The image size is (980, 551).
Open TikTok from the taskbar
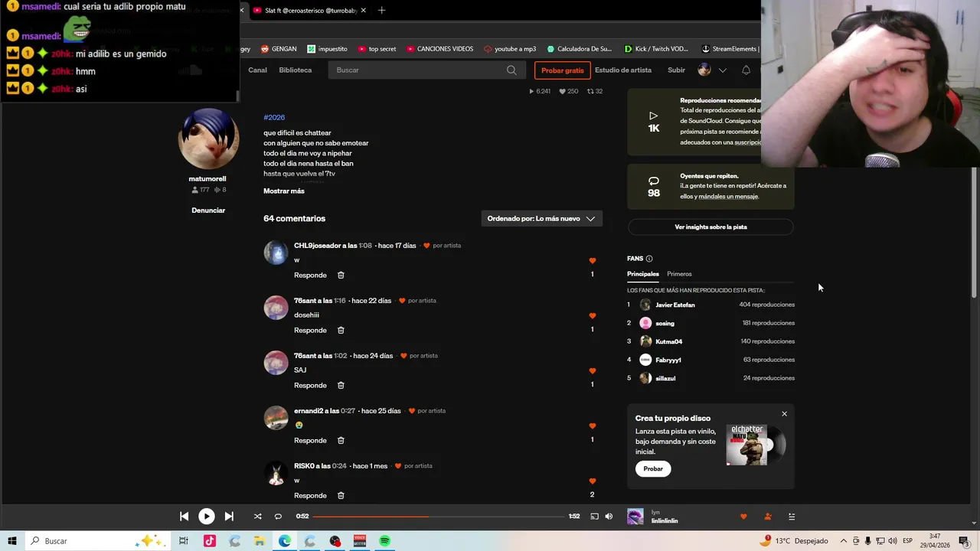209,541
